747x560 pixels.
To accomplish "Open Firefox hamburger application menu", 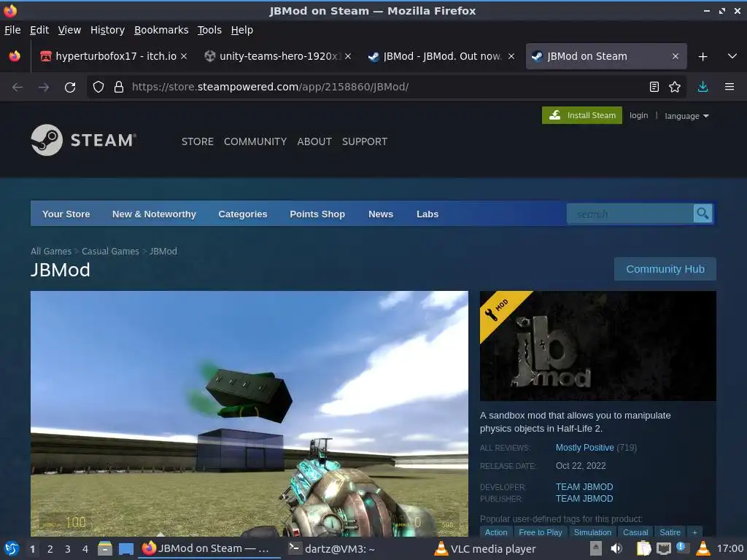I will click(729, 87).
